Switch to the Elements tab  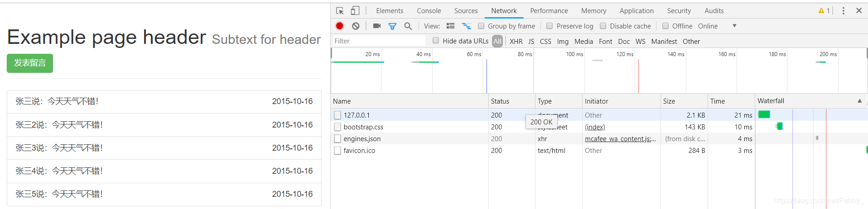(390, 11)
